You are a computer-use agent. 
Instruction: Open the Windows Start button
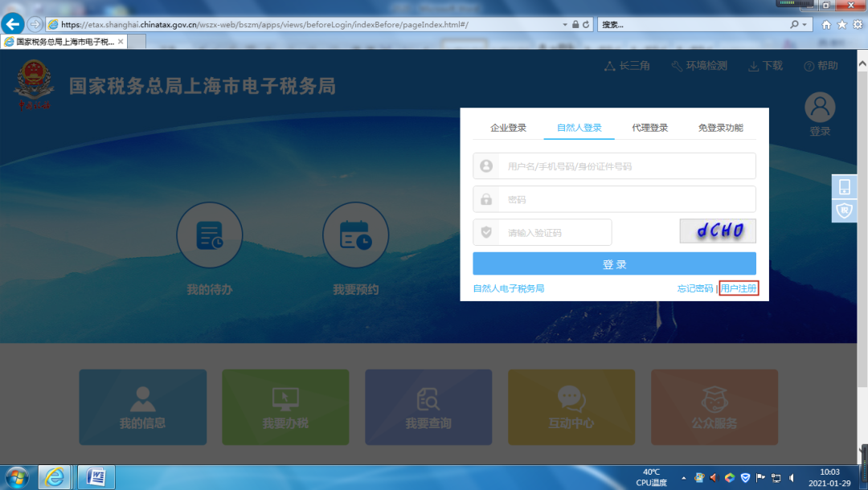tap(17, 477)
